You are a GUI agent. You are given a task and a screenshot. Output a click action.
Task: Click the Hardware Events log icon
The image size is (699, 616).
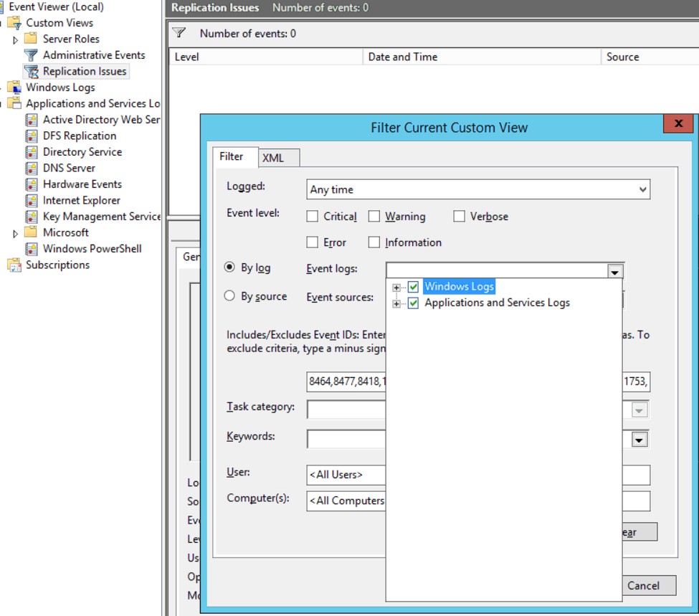(x=32, y=184)
